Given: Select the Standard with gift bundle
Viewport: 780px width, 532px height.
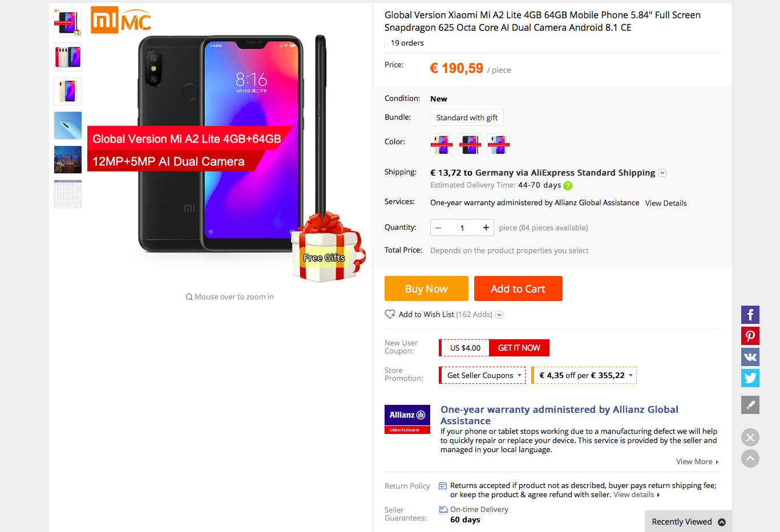Looking at the screenshot, I should tap(467, 117).
